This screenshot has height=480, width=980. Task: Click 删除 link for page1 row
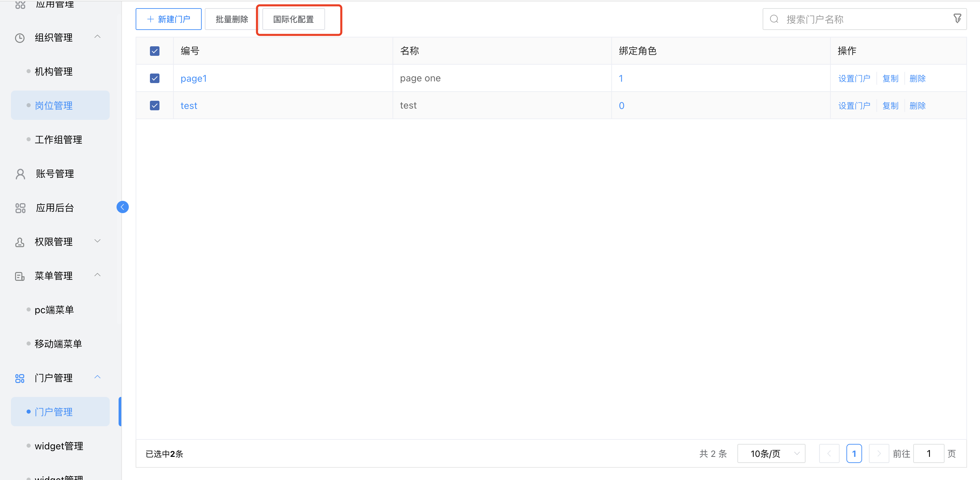917,79
